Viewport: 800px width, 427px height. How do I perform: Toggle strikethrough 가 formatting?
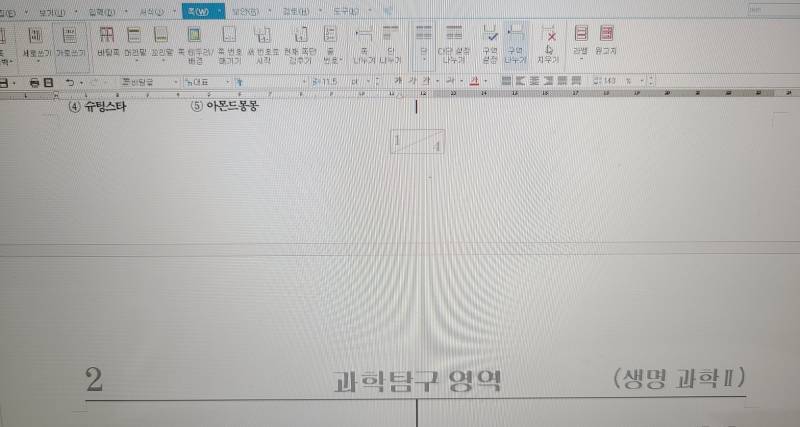pos(451,81)
